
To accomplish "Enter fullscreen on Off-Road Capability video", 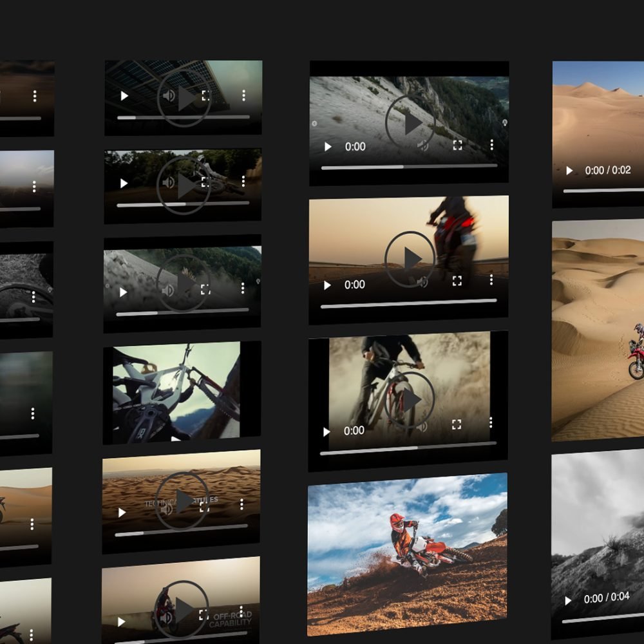I will click(204, 614).
